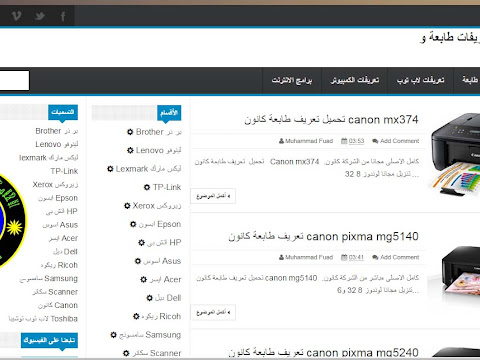Open canon mx374 printer thumbnail
The height and width of the screenshot is (360, 480).
[x=454, y=155]
